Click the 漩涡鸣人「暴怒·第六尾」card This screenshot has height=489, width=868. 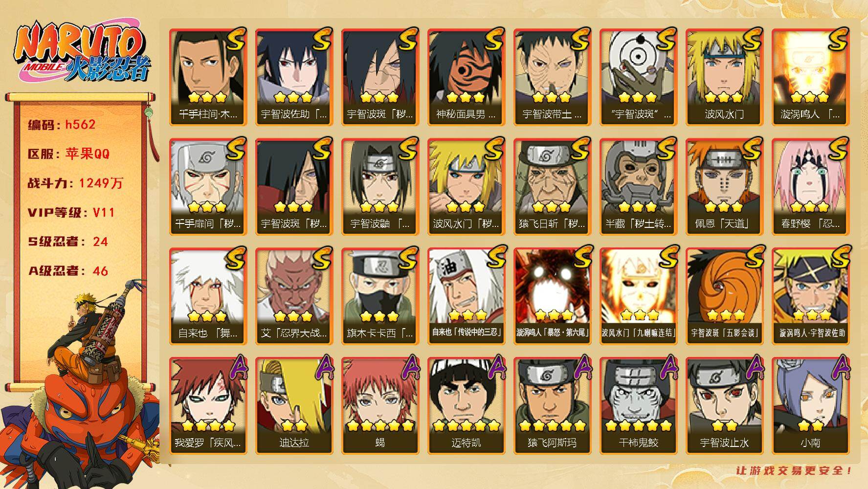[552, 296]
